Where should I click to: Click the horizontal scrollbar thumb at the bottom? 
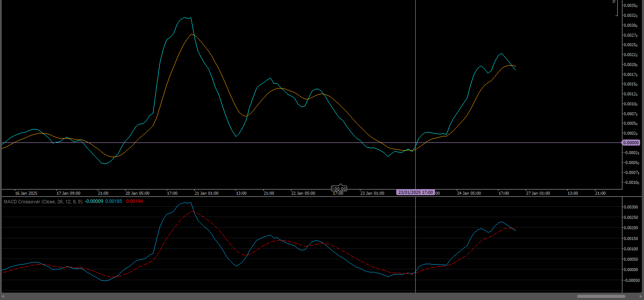click(601, 297)
